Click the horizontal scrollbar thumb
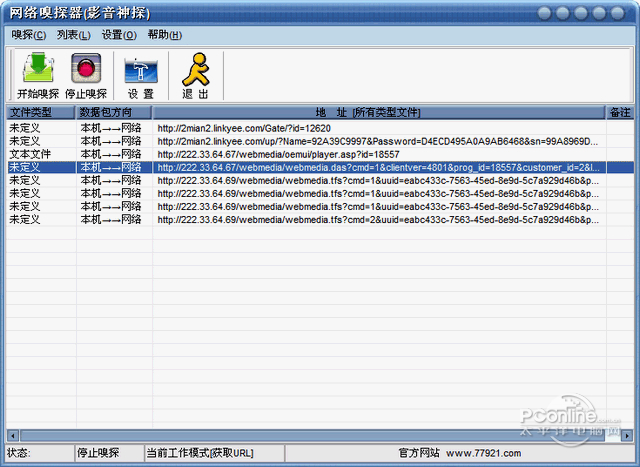This screenshot has width=640, height=467. (313, 436)
